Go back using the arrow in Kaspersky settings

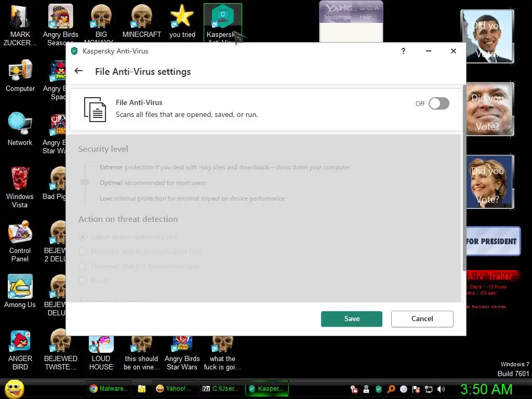(78, 71)
